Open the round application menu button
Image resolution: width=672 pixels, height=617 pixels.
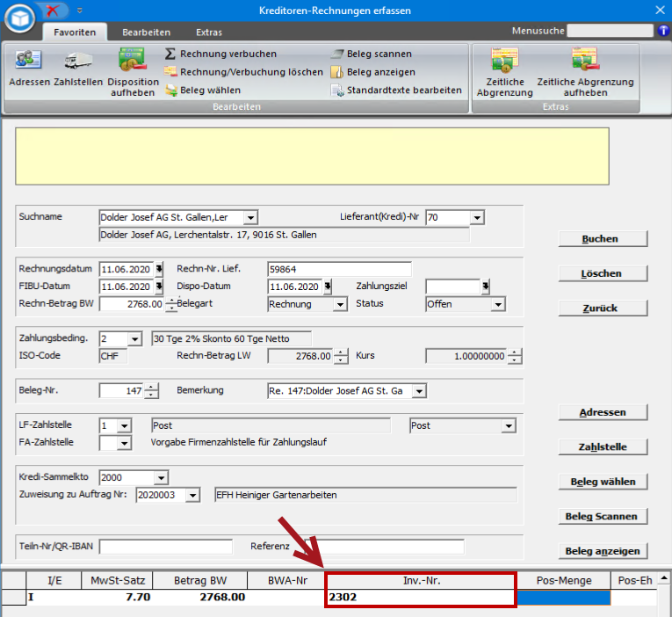point(19,18)
